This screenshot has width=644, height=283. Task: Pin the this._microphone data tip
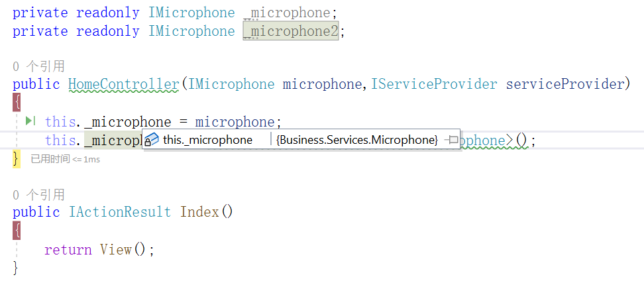click(453, 140)
